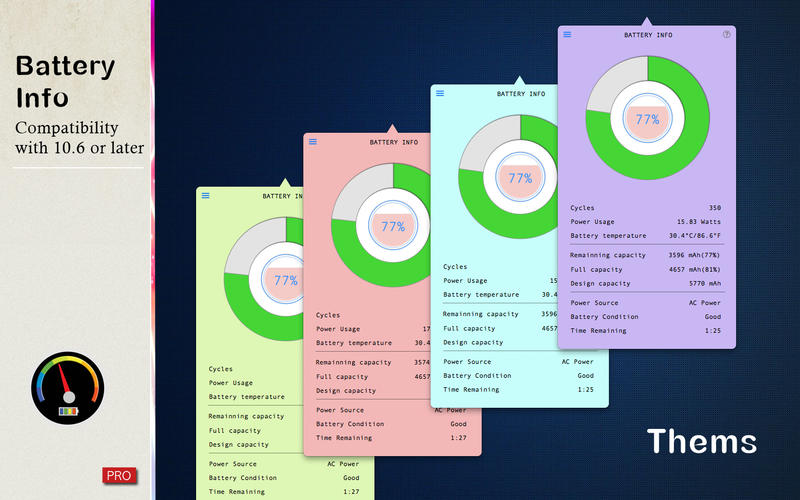
Task: Select Battery Condition label in the purple panel
Action: [604, 317]
